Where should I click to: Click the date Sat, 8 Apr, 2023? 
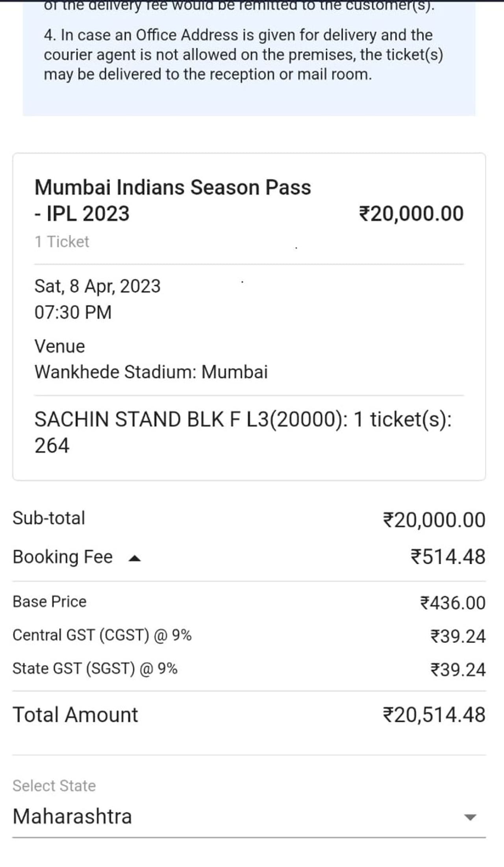pyautogui.click(x=97, y=286)
